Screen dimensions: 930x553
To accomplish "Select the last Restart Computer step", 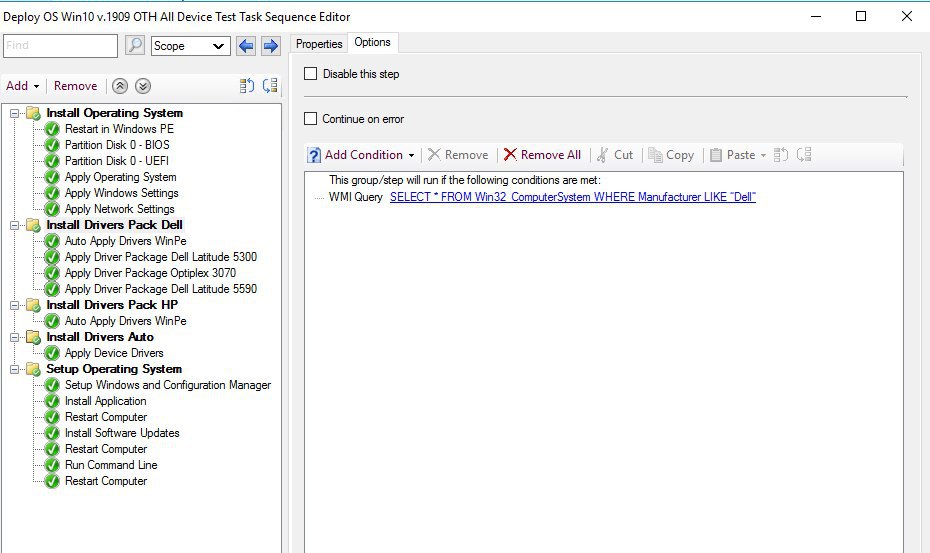I will pyautogui.click(x=106, y=481).
